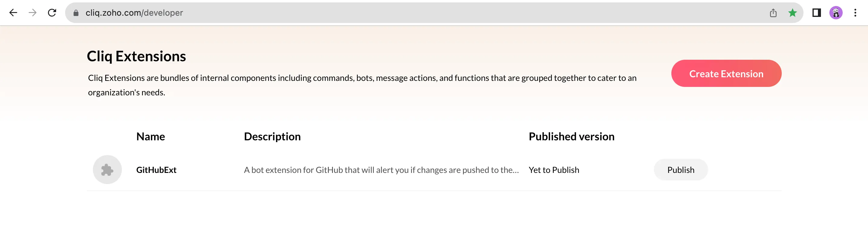Screen dimensions: 868x242
Task: Reload the Cliq developer page
Action: (52, 13)
